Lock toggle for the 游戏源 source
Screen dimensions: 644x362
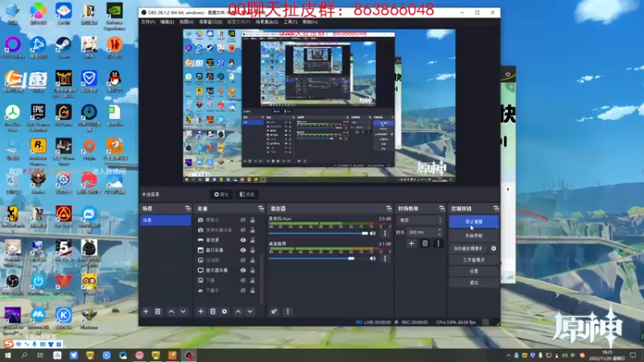tap(253, 240)
